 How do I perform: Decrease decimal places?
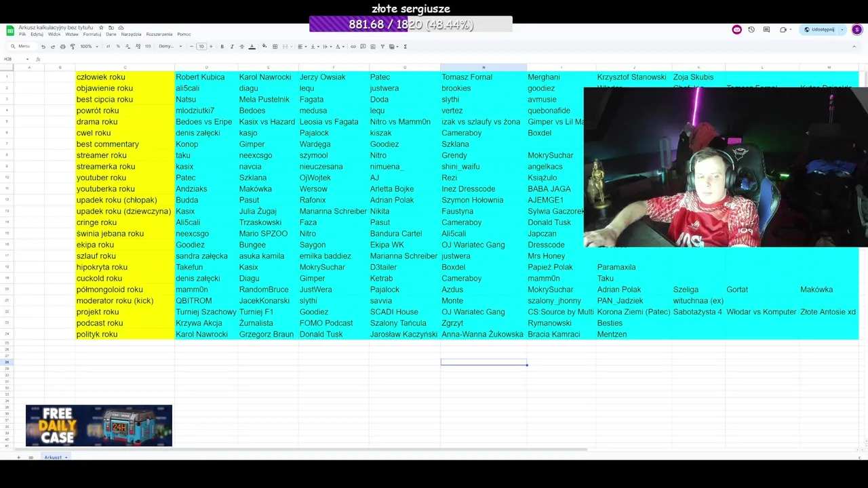pos(127,47)
